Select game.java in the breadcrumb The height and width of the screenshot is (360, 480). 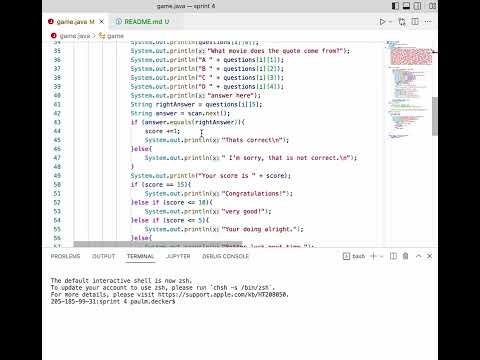point(75,36)
